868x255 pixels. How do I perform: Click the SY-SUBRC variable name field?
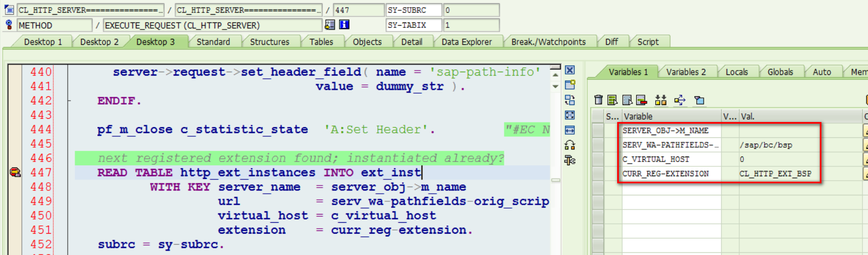413,10
